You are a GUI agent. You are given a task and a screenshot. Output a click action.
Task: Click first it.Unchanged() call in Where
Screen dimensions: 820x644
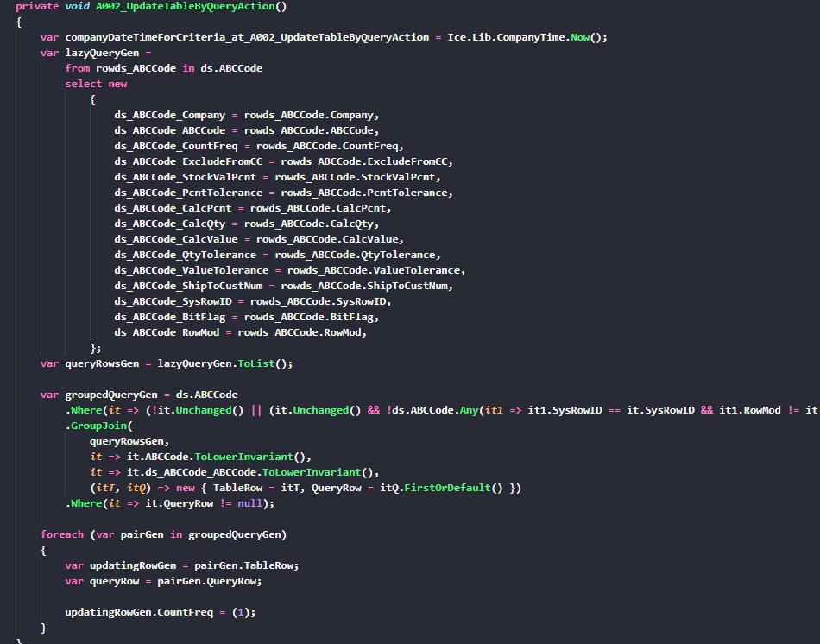point(201,410)
